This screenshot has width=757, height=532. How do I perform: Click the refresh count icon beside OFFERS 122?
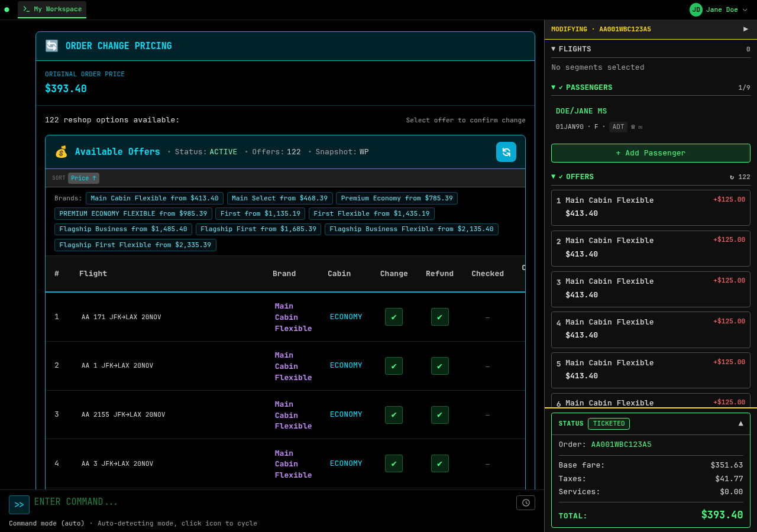732,177
